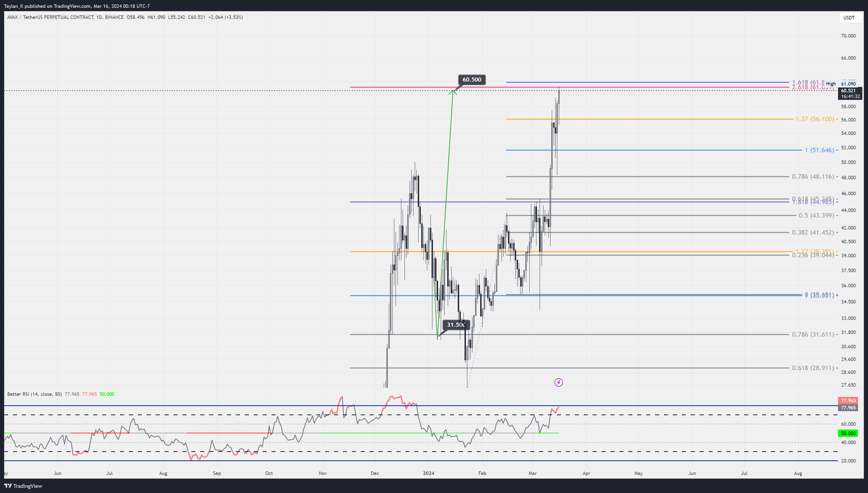Click the current price tag with 16:41:32 countdown
This screenshot has width=868, height=493.
coord(850,93)
